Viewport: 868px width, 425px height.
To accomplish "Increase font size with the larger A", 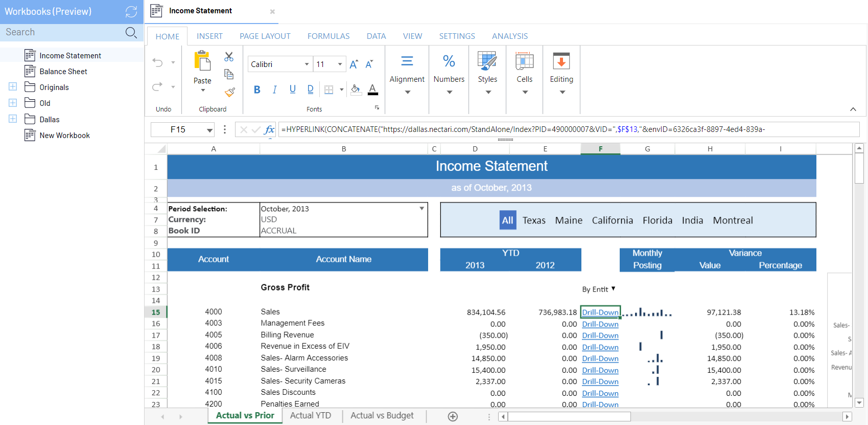I will [x=354, y=64].
